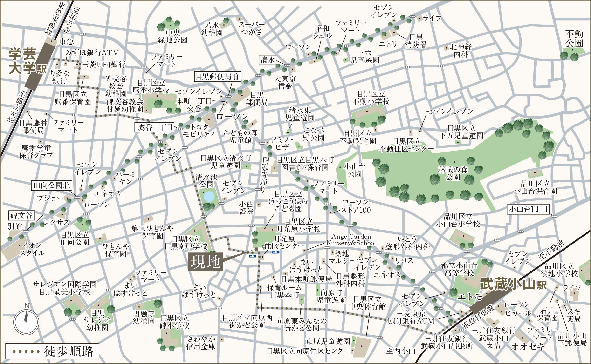Click the 大東京信金 label

[285, 82]
